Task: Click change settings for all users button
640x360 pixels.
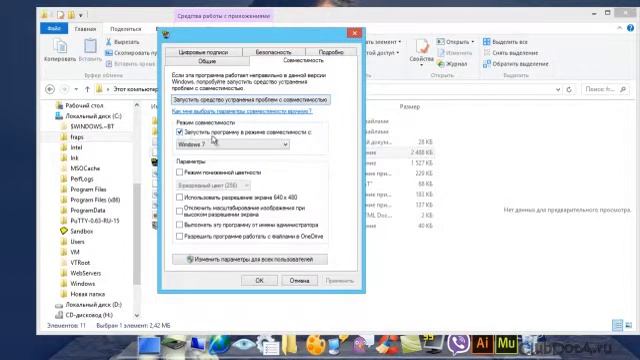Action: coord(250,259)
